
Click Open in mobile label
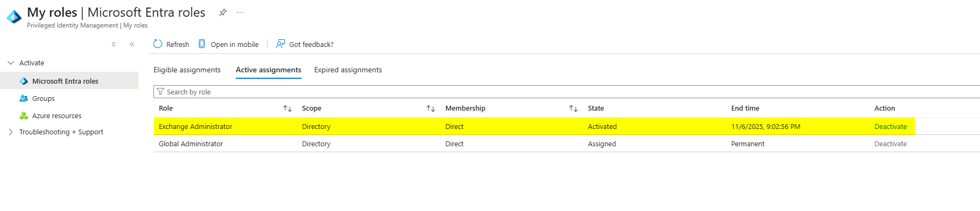[x=235, y=44]
